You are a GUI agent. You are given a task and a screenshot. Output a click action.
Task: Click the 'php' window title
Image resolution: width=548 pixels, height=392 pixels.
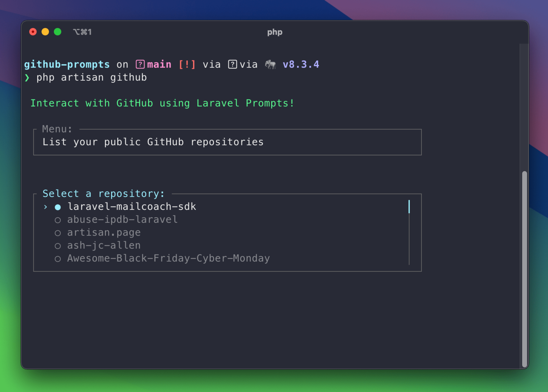tap(275, 32)
